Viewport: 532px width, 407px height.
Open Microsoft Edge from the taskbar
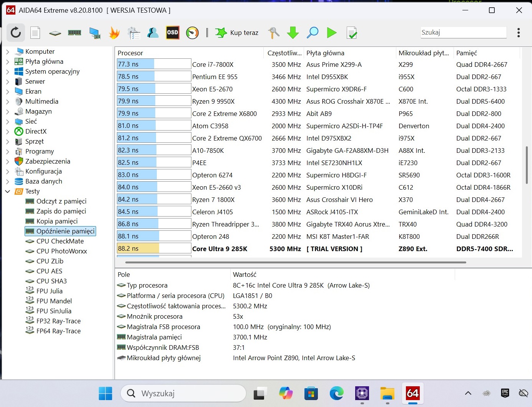coord(336,393)
